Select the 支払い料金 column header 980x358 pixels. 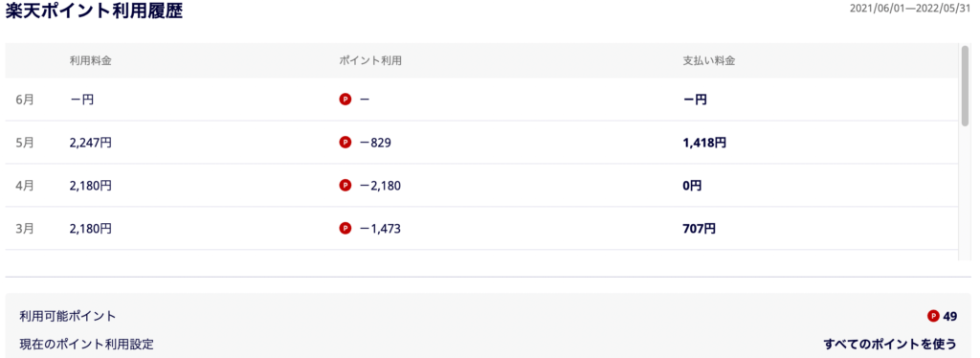pos(708,61)
